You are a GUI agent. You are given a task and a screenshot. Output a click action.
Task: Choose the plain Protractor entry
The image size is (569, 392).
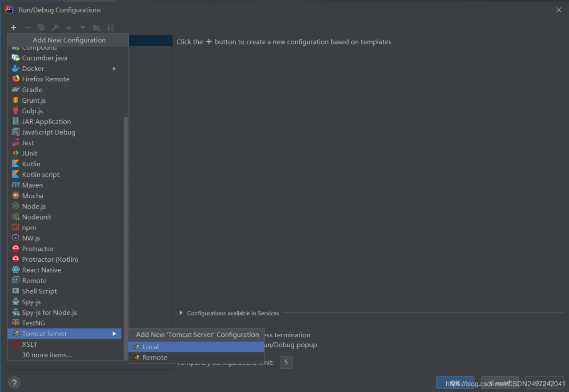[64, 249]
